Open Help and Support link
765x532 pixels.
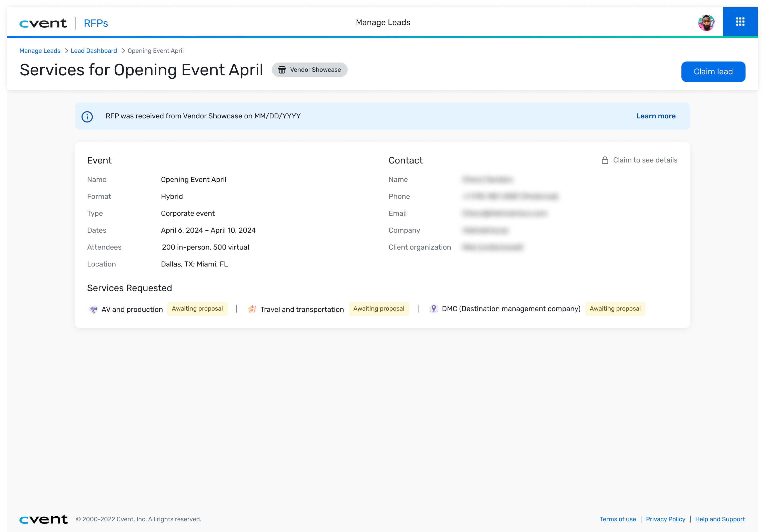click(720, 519)
